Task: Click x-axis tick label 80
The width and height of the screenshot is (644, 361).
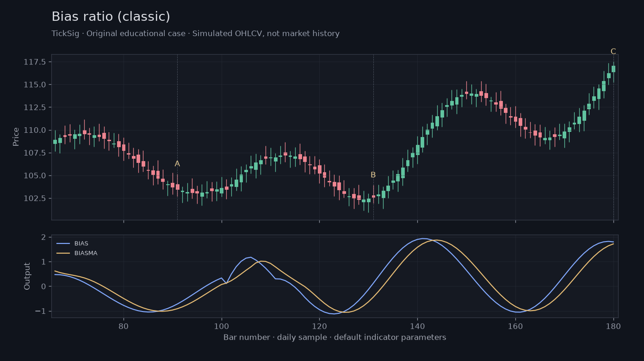Action: point(124,325)
